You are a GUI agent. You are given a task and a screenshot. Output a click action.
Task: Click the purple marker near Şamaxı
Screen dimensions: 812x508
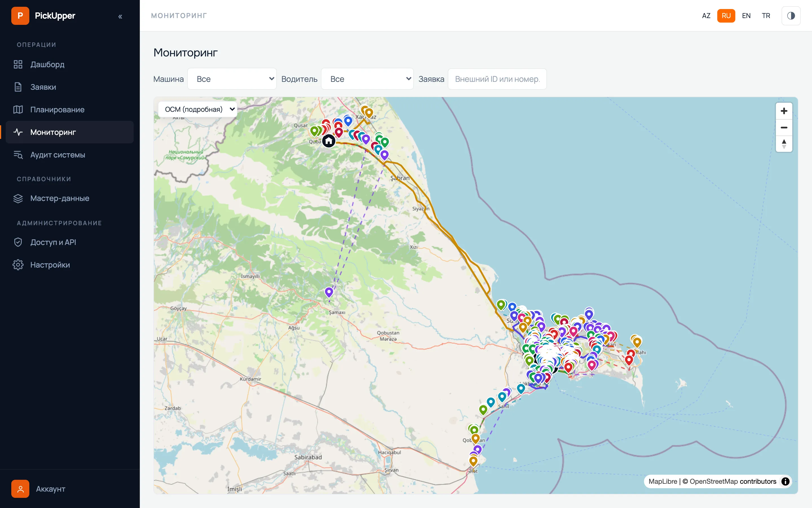329,292
